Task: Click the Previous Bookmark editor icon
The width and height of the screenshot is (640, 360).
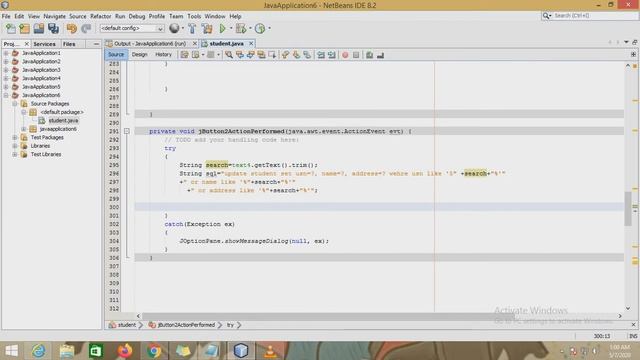Action: [285, 55]
